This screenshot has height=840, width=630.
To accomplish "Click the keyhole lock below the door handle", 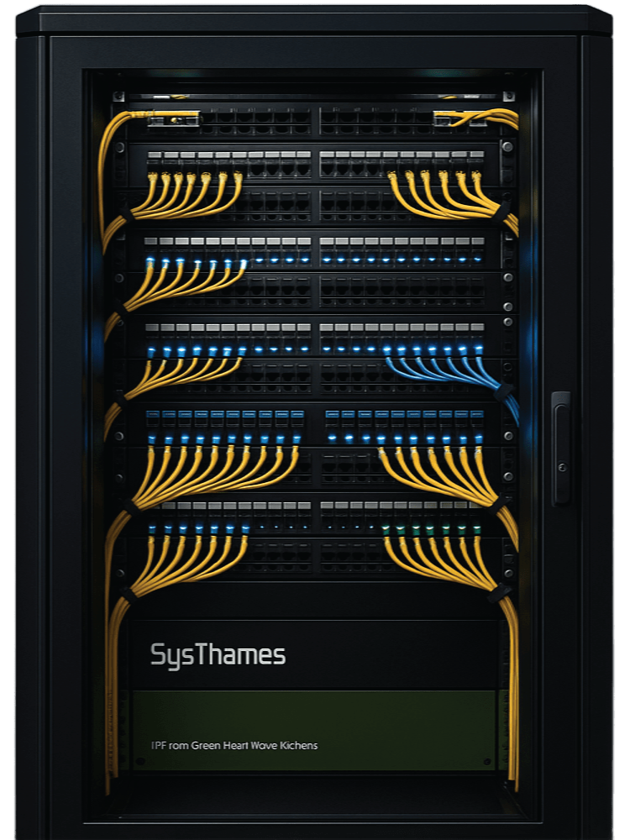I will click(562, 468).
